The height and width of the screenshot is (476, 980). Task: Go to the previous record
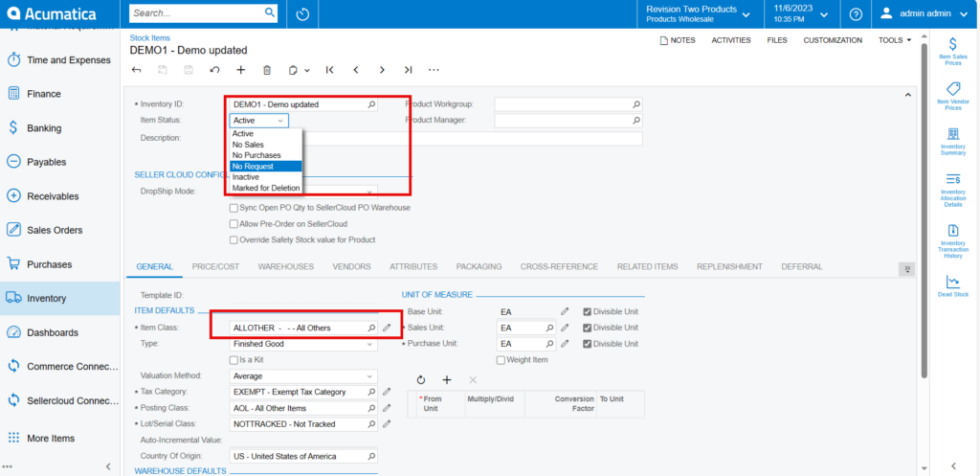click(x=356, y=70)
